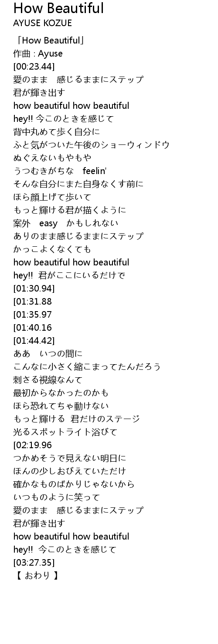The height and width of the screenshot is (644, 218).
Task: Click the How Beautiful page heading
Action: point(58,8)
